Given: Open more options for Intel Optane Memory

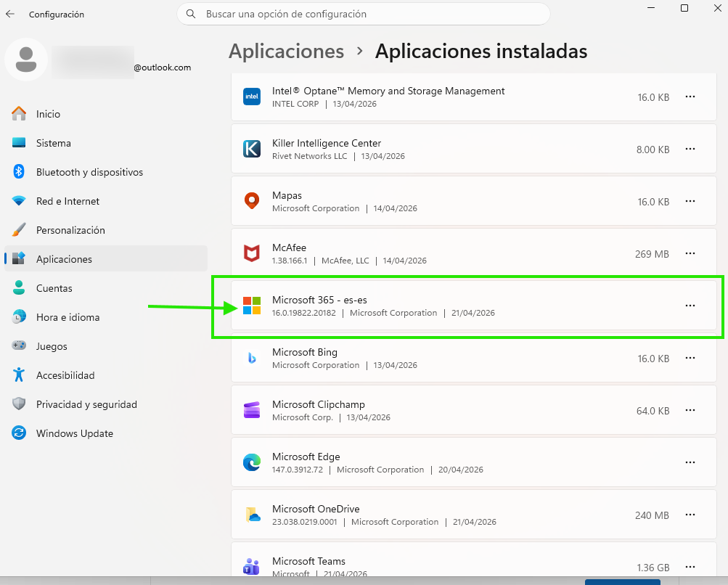Looking at the screenshot, I should click(690, 97).
